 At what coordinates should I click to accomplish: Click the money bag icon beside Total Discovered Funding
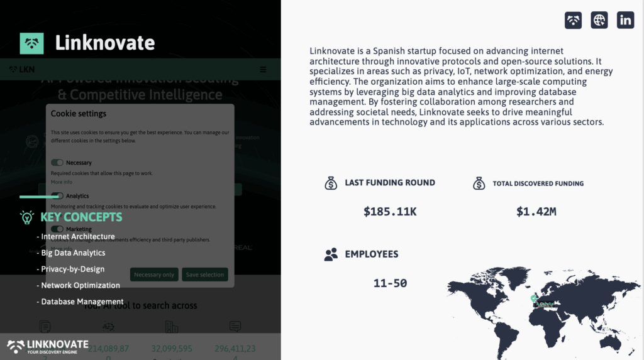[x=479, y=183]
